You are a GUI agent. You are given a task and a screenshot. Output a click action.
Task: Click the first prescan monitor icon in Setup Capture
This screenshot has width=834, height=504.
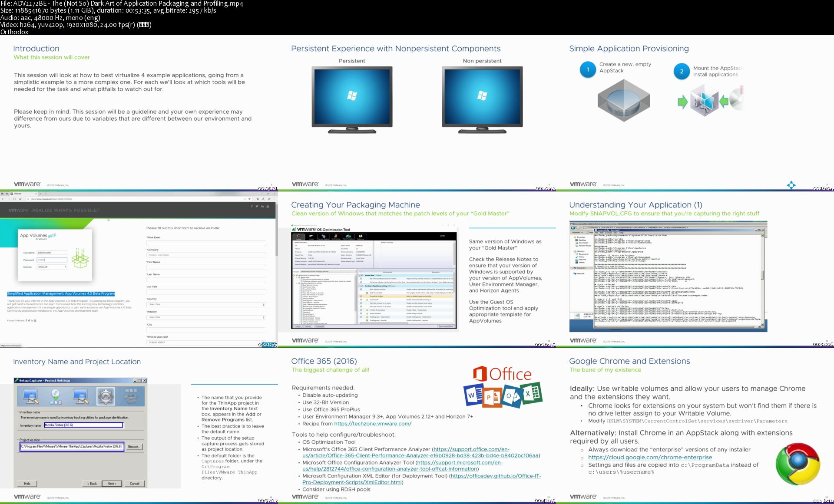click(30, 396)
